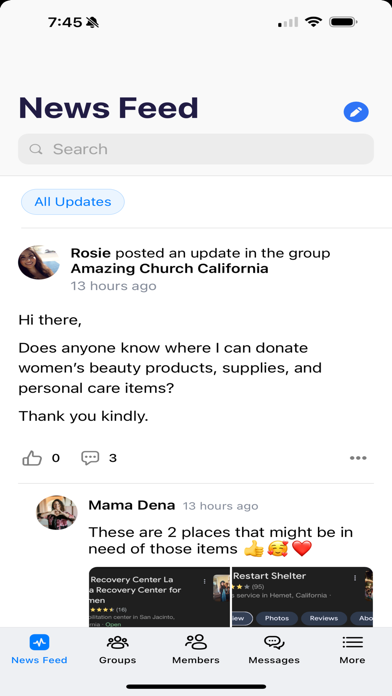View the Recovery Center attached image
Image resolution: width=392 pixels, height=696 pixels.
click(159, 597)
